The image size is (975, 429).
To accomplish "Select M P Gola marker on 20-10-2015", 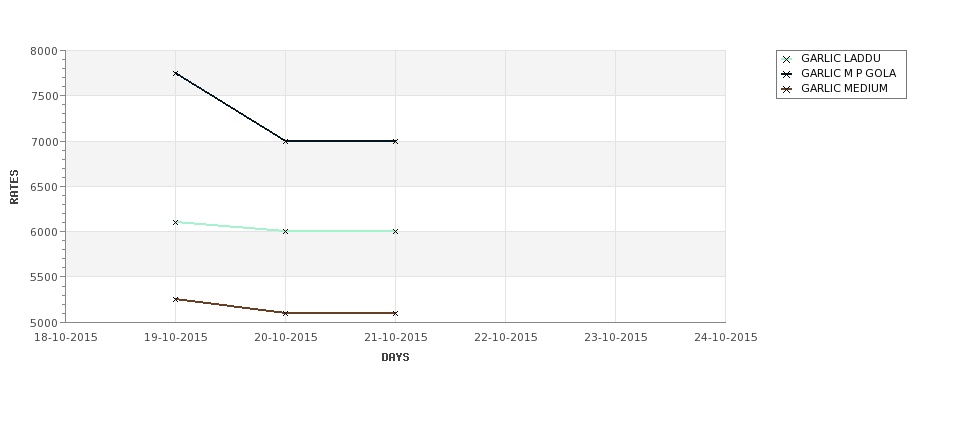I will [285, 142].
